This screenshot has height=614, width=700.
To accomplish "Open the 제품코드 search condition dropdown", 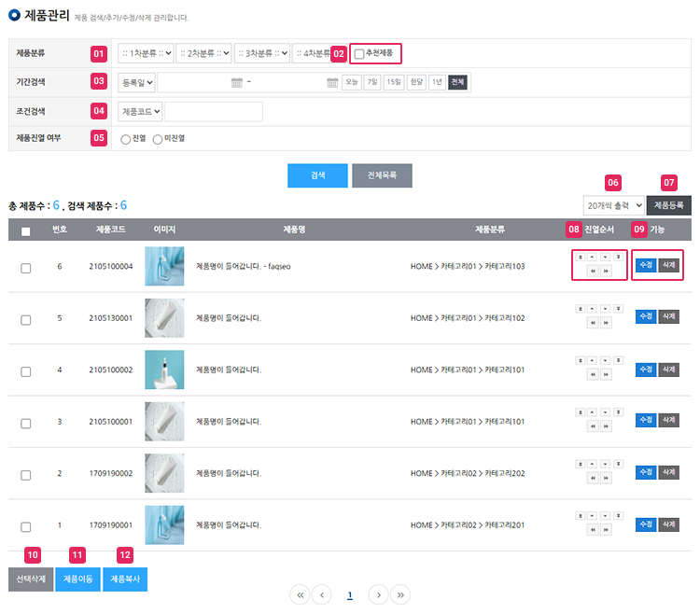I will click(140, 112).
